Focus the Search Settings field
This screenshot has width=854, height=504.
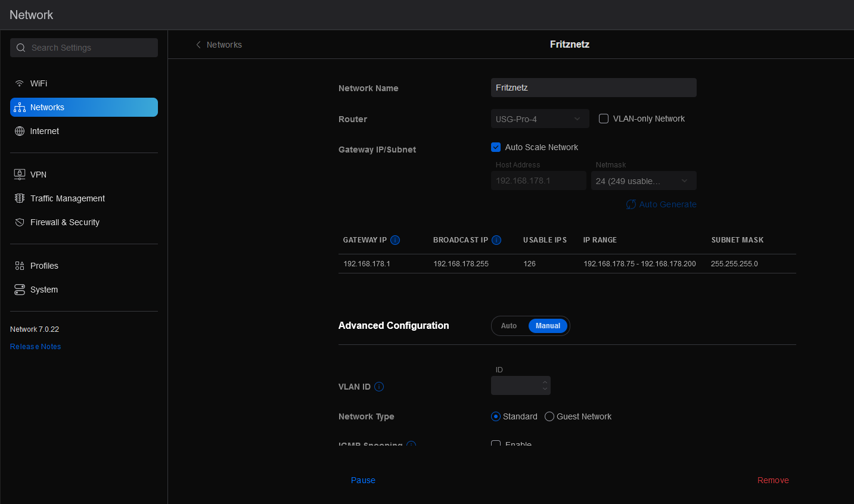(x=84, y=48)
